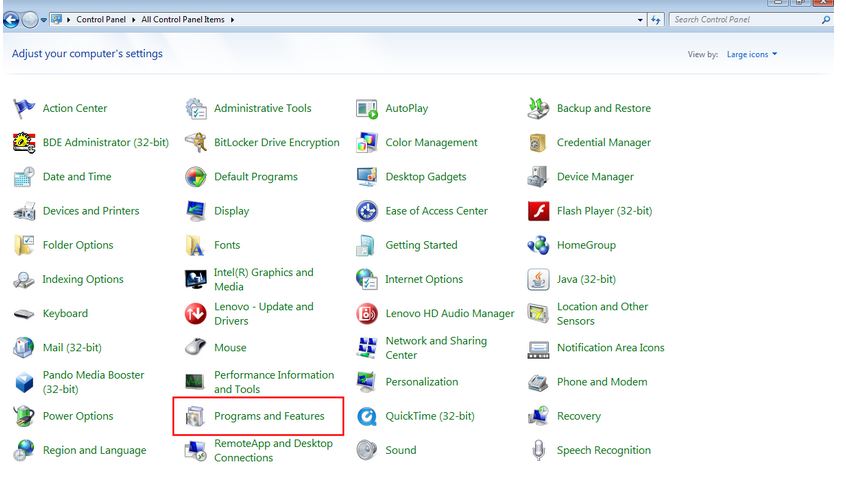Click the Folder Options icon

point(24,245)
